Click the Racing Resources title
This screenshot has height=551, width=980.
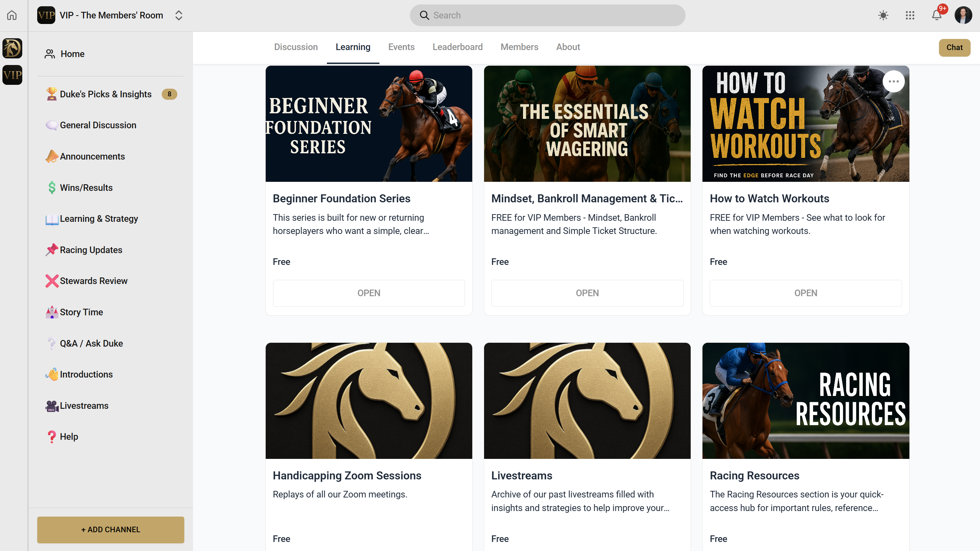[754, 476]
